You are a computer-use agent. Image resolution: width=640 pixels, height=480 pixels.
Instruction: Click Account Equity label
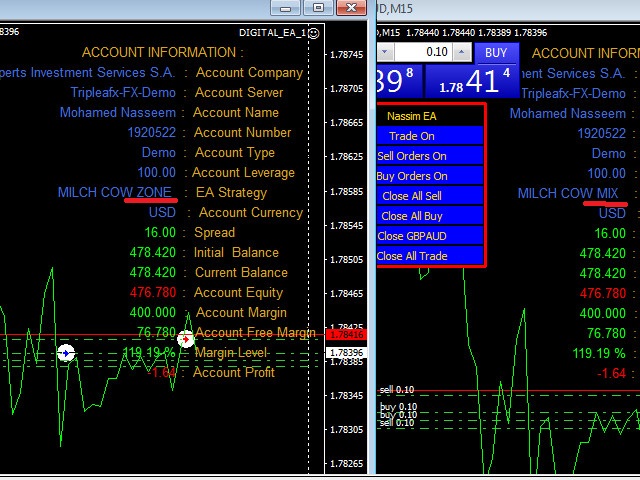point(238,293)
